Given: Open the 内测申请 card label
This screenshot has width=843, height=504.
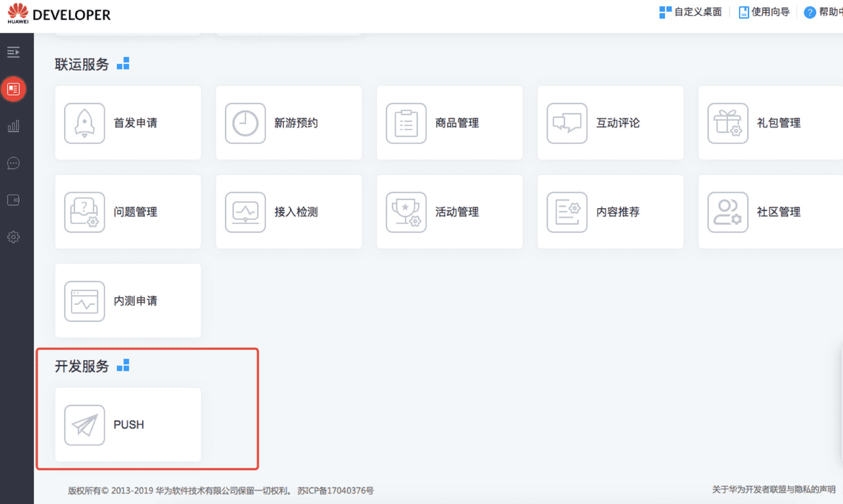Looking at the screenshot, I should (136, 301).
